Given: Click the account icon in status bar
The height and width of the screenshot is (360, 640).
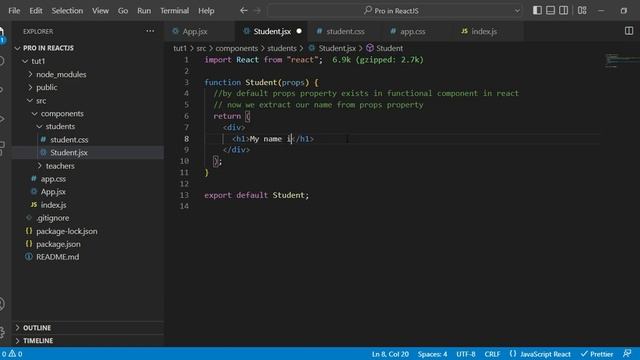Looking at the screenshot, I should click(627, 353).
